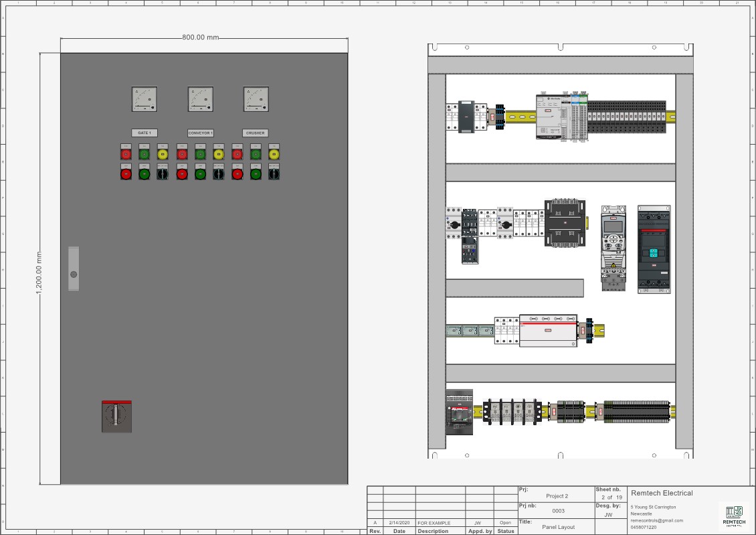Click the Open status cell
The image size is (756, 535).
[x=505, y=523]
